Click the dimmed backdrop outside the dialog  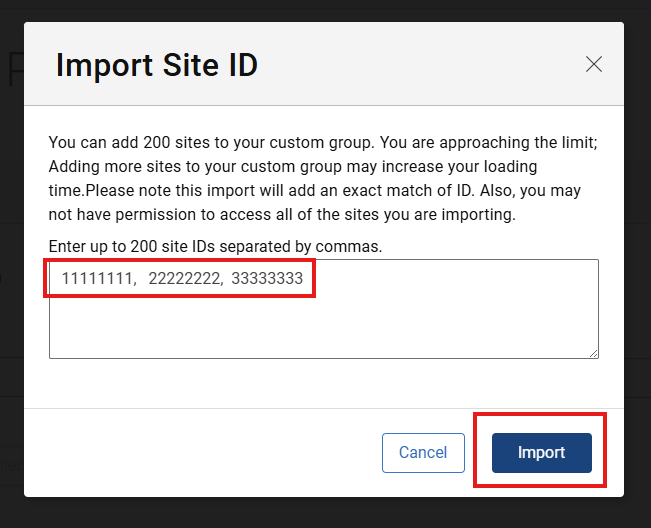pyautogui.click(x=637, y=300)
